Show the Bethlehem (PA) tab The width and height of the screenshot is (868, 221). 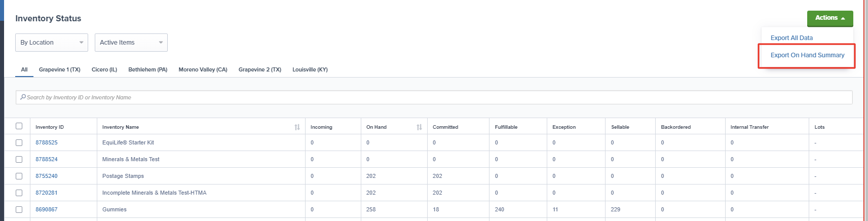(148, 69)
